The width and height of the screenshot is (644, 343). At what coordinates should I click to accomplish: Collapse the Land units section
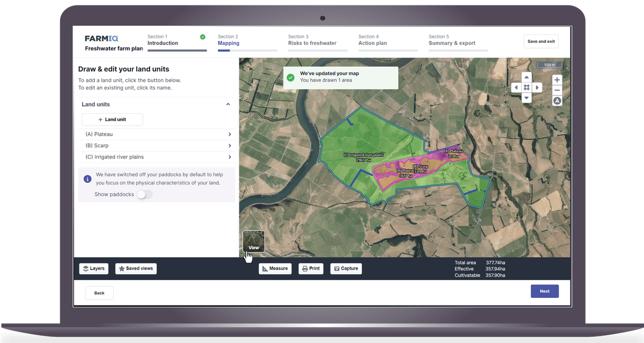pos(228,104)
